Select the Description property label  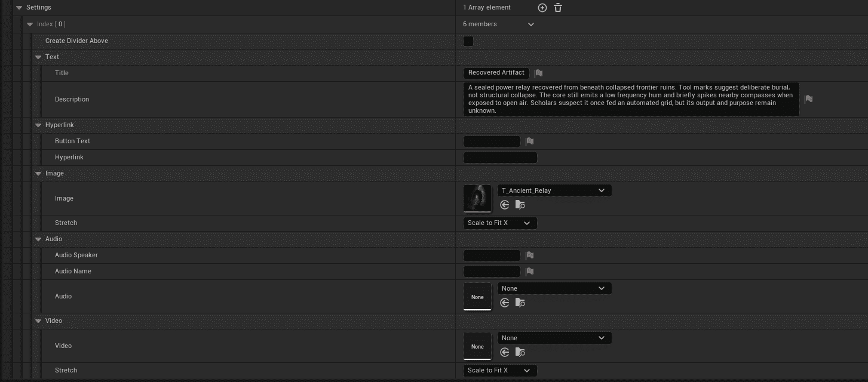tap(72, 99)
